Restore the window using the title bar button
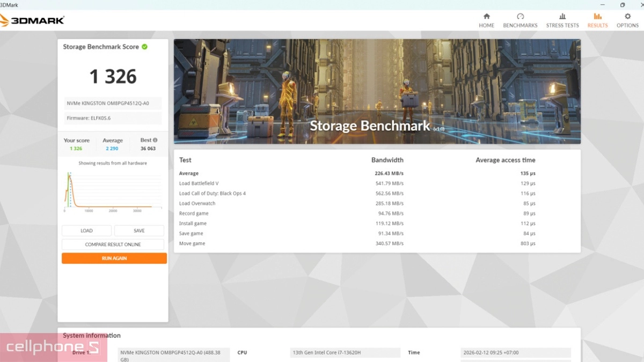This screenshot has height=362, width=644. [x=623, y=5]
